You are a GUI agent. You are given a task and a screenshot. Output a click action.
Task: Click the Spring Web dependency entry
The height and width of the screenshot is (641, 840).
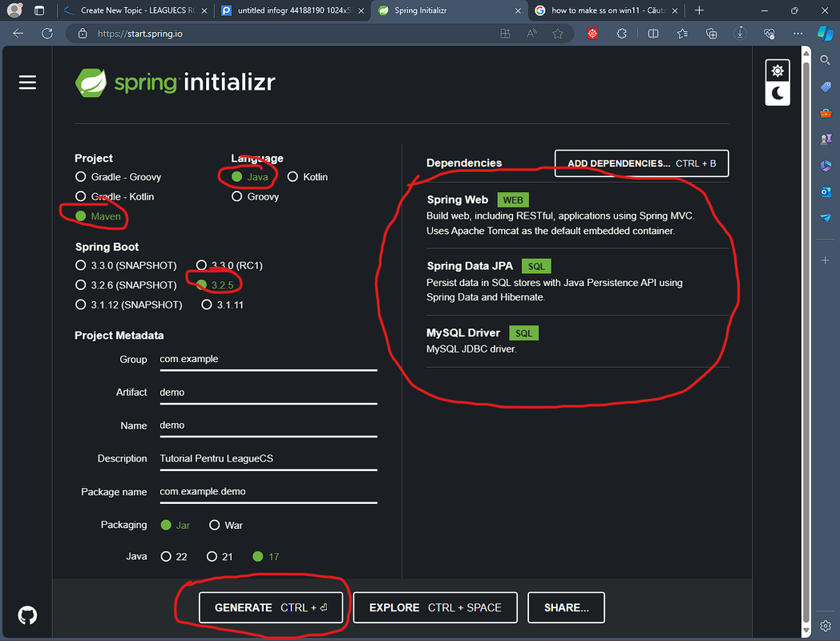[x=577, y=215]
